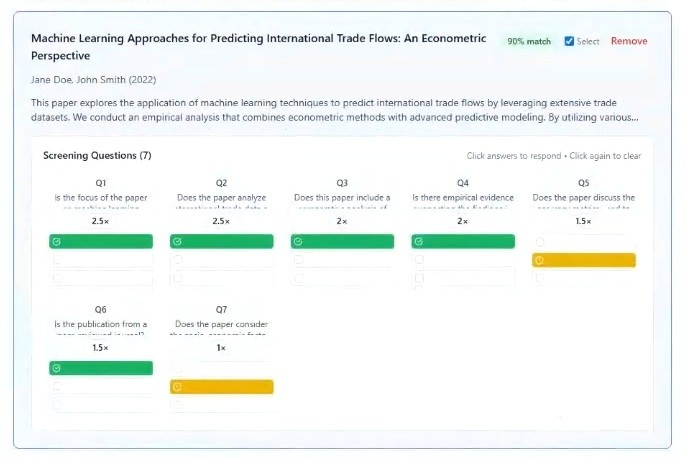Click Q1 green selected answer check icon
687x458 pixels.
pyautogui.click(x=57, y=242)
